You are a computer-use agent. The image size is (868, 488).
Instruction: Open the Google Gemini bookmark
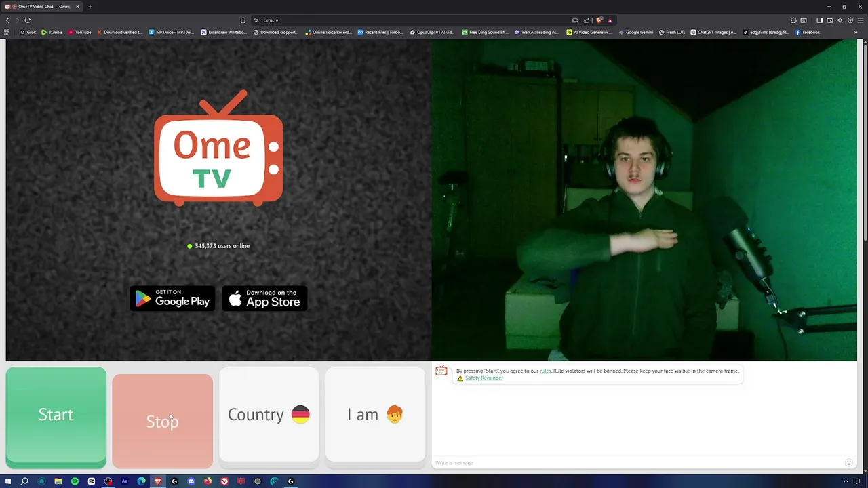point(636,32)
